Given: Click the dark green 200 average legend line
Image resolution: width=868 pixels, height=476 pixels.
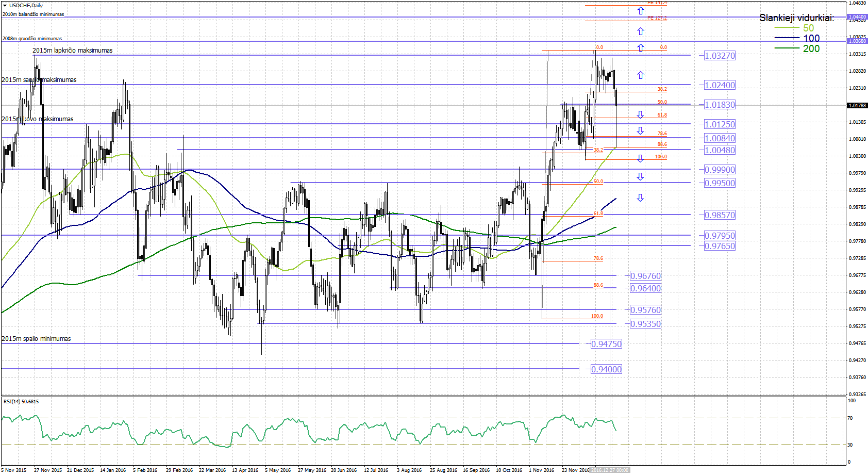Looking at the screenshot, I should click(787, 48).
